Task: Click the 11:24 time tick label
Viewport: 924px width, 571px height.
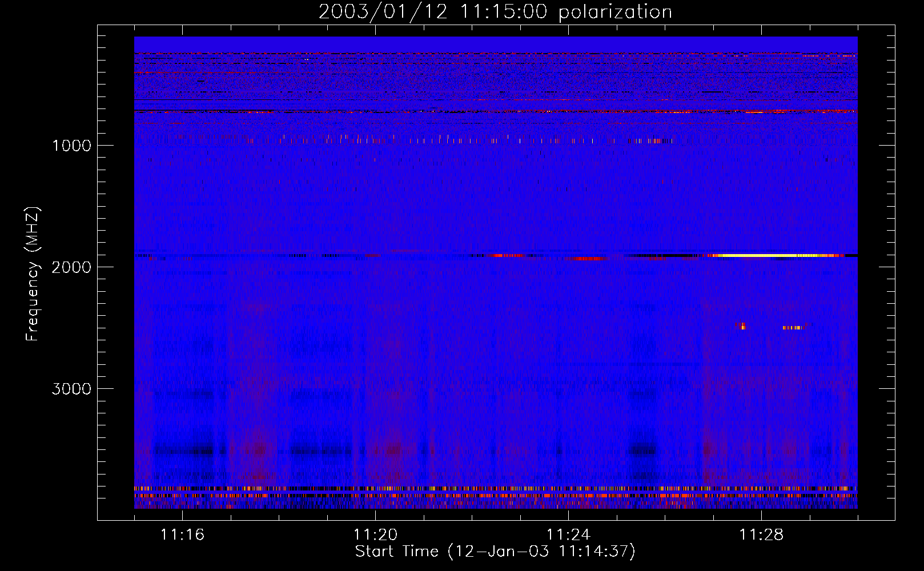Action: (x=568, y=535)
